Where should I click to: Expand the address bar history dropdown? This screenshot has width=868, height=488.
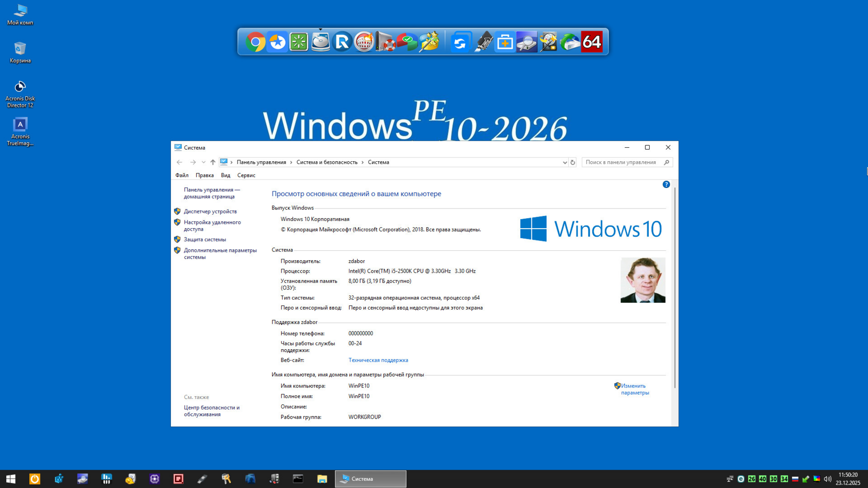pos(564,162)
